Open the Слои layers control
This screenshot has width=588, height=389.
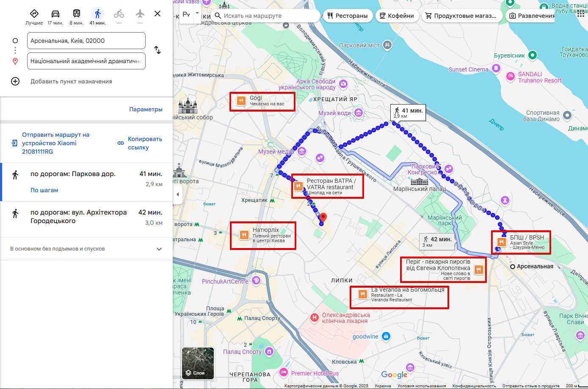(197, 363)
